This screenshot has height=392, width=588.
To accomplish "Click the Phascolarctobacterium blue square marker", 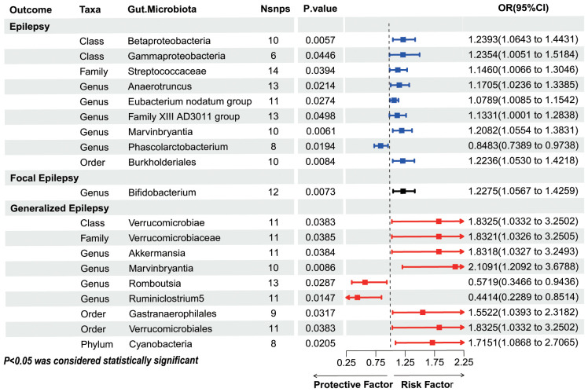I will 380,145.
